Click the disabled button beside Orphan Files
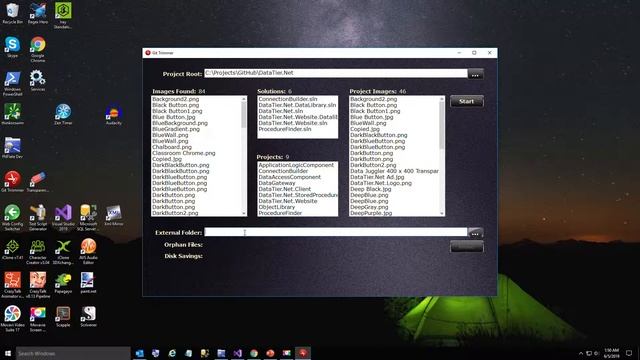The image size is (640, 360). pyautogui.click(x=467, y=247)
